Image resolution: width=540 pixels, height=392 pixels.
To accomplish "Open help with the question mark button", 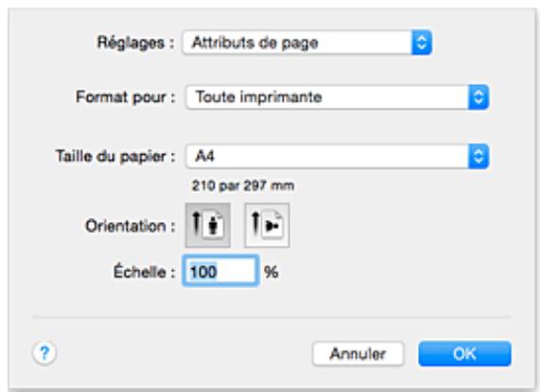I will coord(44,353).
